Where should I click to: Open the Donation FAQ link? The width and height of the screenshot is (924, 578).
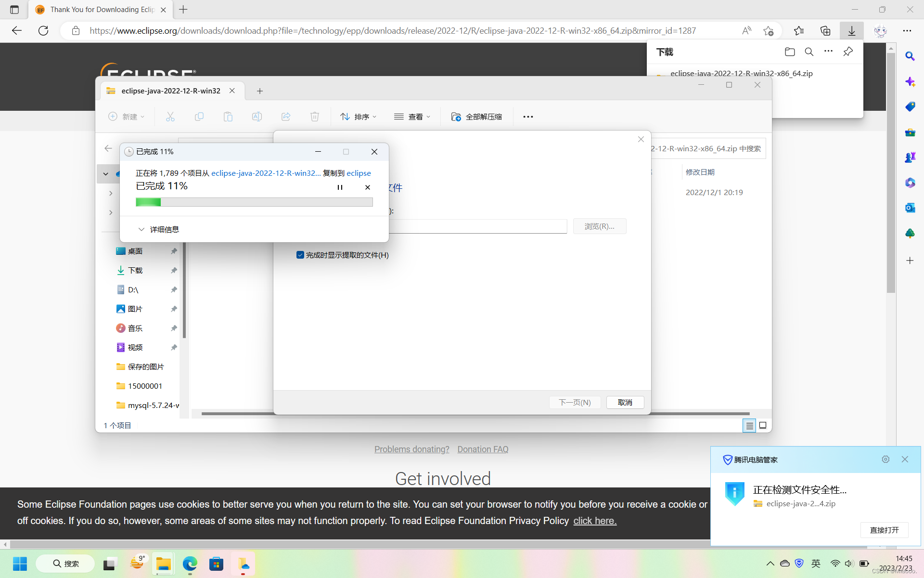pyautogui.click(x=483, y=449)
